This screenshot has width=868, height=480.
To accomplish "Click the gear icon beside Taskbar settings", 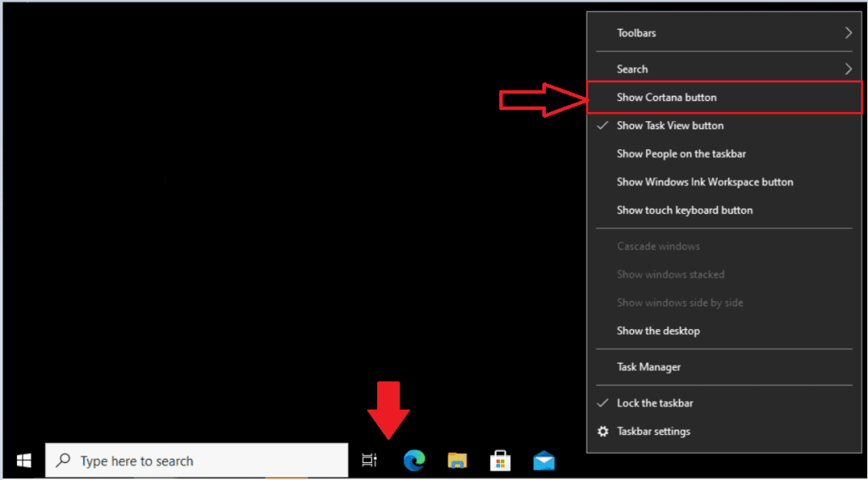I will click(x=603, y=432).
